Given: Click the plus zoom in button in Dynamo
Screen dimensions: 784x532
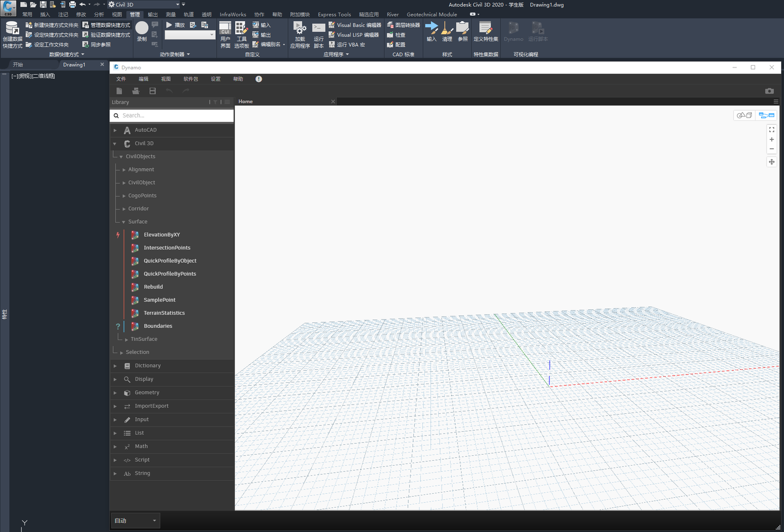Looking at the screenshot, I should pos(771,139).
